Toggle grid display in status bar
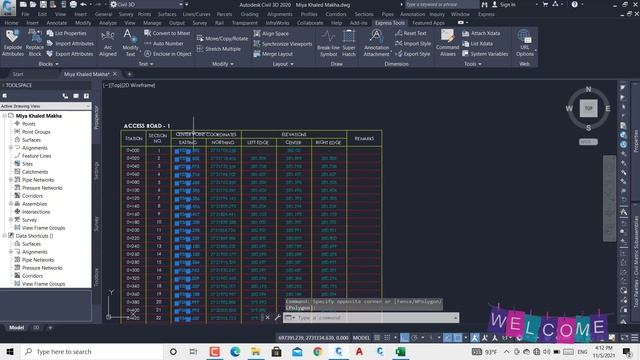The width and height of the screenshot is (640, 360). coord(377,338)
